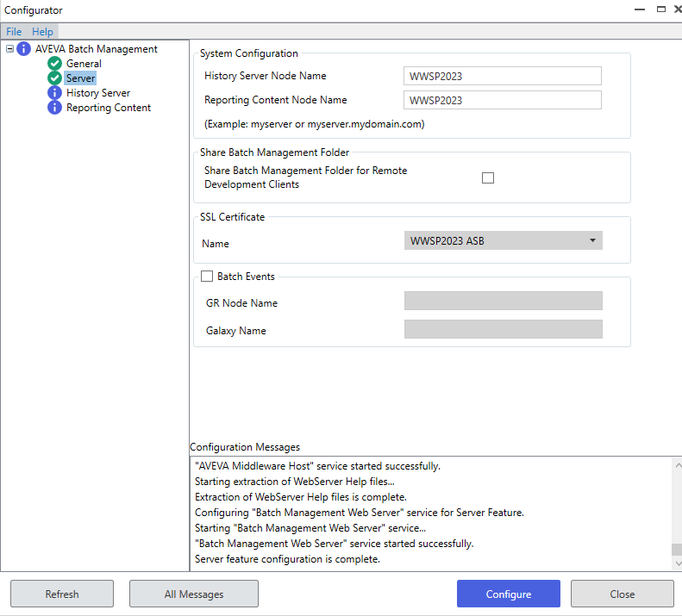Select message 'Starting "Batch Management Web Server" service...'
Screen dimensions: 682x616
(x=310, y=528)
